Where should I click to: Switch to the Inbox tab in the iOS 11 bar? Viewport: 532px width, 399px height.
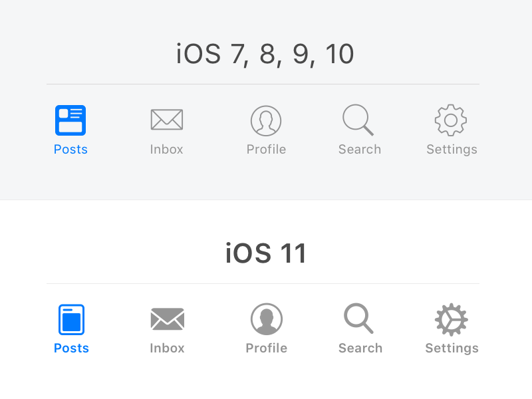coord(167,348)
